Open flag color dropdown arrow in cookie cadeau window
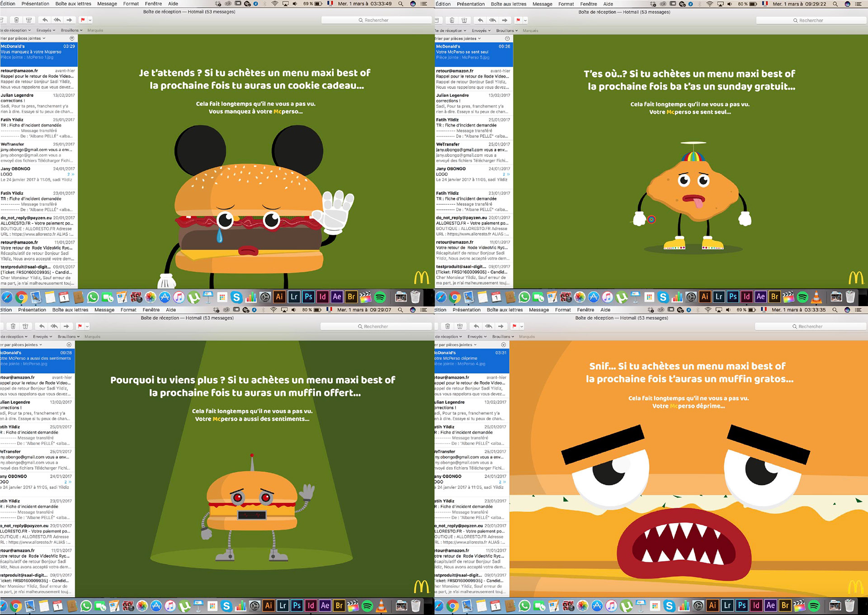The image size is (868, 615). pyautogui.click(x=90, y=20)
